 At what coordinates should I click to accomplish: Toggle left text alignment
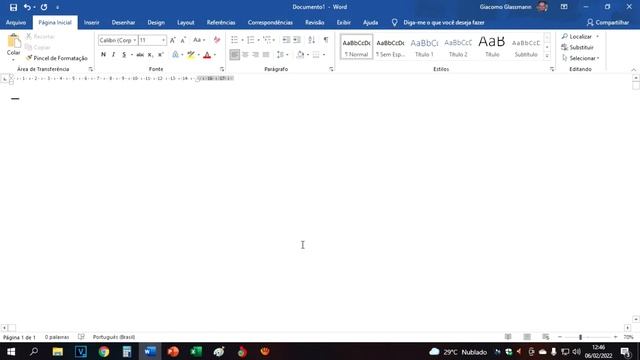(x=234, y=54)
